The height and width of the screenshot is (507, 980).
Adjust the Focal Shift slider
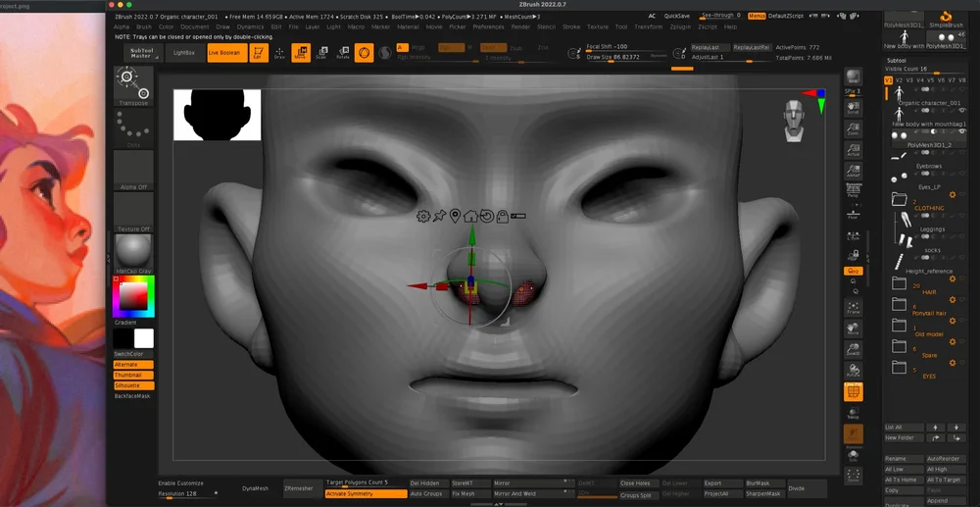point(626,47)
